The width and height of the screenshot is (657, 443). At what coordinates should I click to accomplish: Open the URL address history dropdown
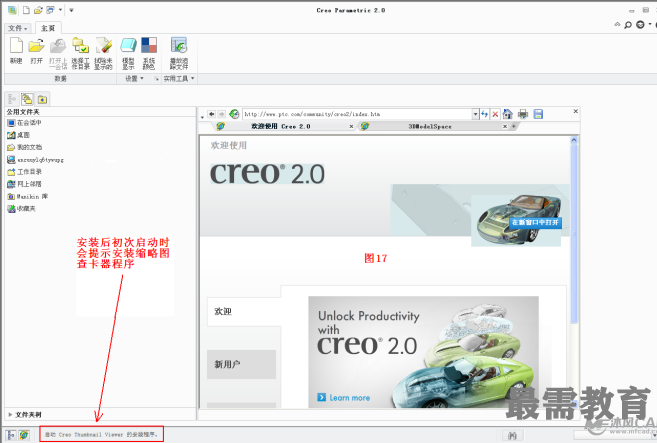[476, 114]
